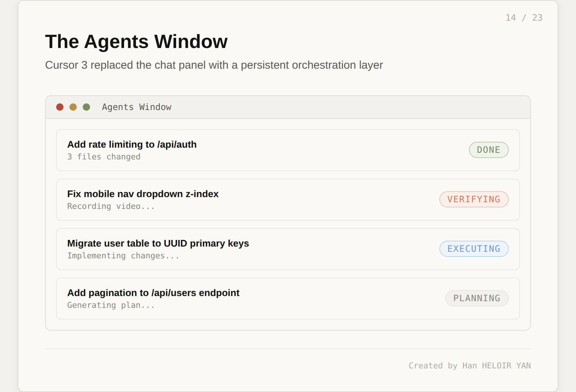The height and width of the screenshot is (392, 576).
Task: Click the subtitle about persistent orchestration layer
Action: (x=214, y=65)
